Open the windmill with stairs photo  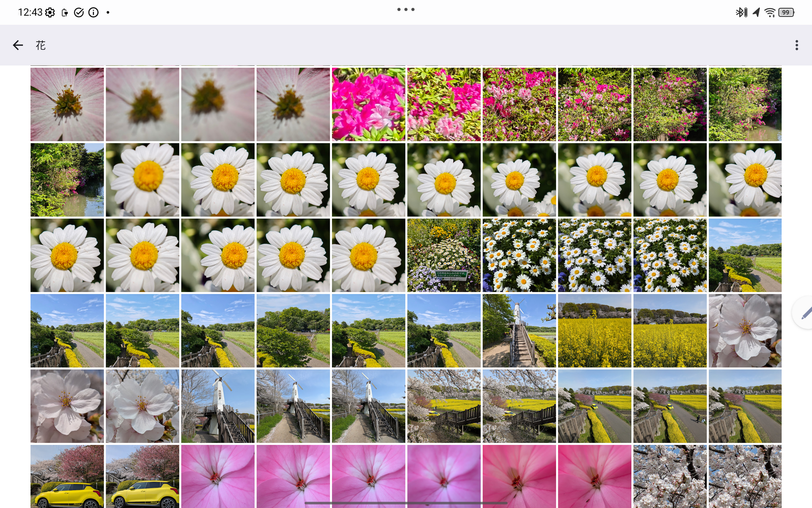(519, 331)
